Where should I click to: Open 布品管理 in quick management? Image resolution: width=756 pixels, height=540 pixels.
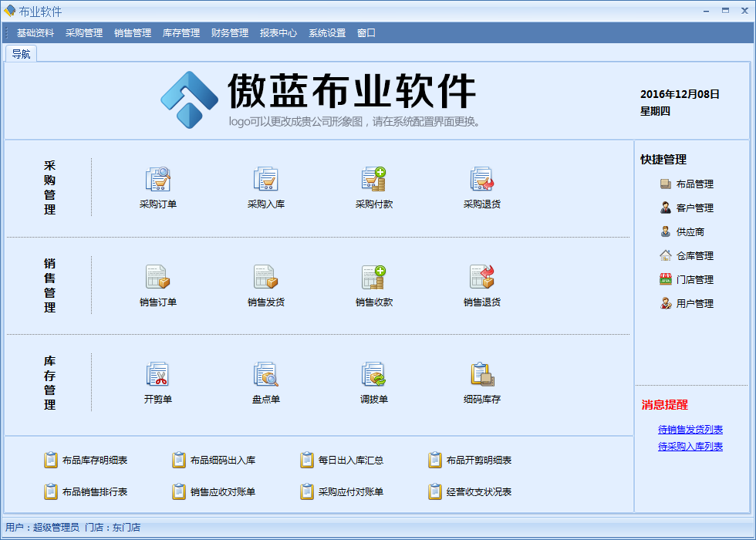(x=694, y=184)
